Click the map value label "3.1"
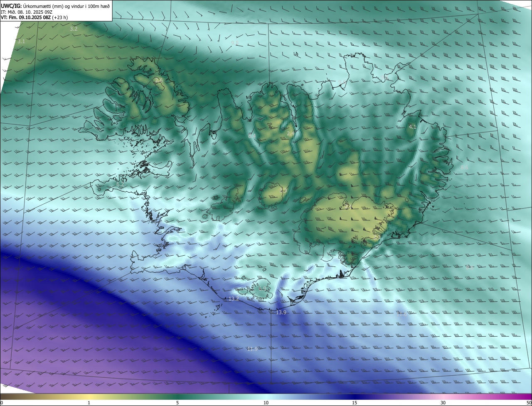This screenshot has width=532, height=406. click(21, 42)
